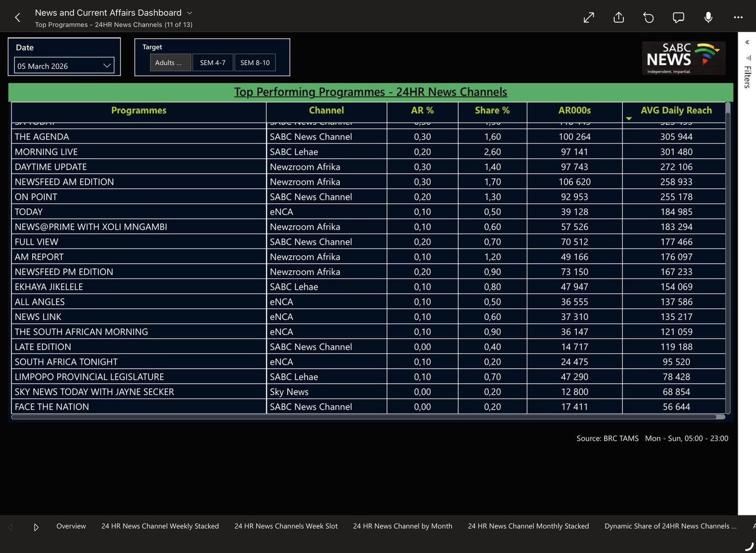Activate the microphone icon
The height and width of the screenshot is (553, 756).
point(708,17)
